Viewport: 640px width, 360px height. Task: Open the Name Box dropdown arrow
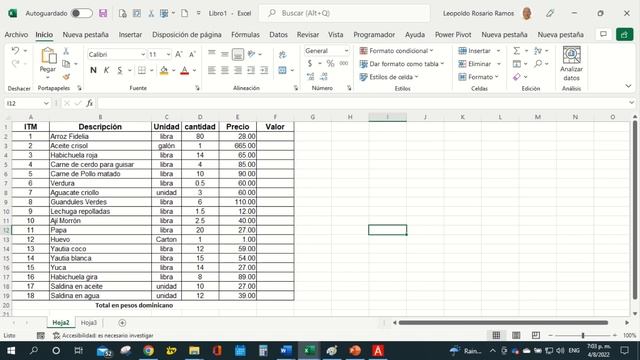pos(46,103)
